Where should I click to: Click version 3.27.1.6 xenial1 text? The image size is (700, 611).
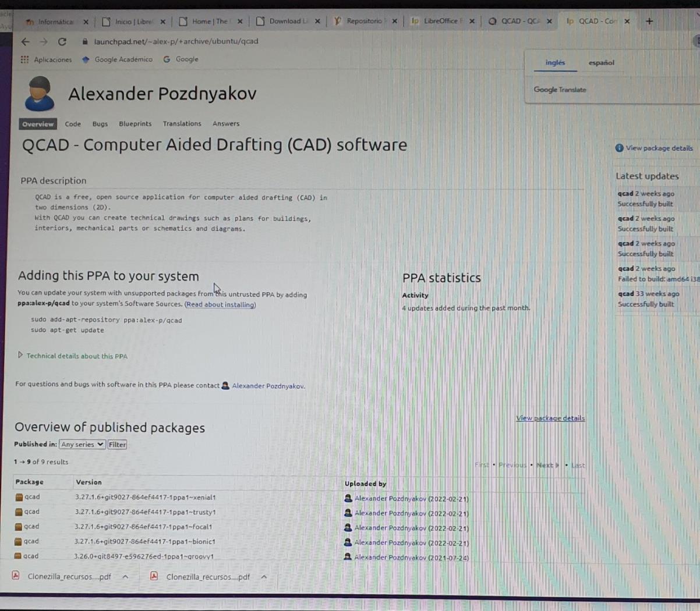pos(145,498)
